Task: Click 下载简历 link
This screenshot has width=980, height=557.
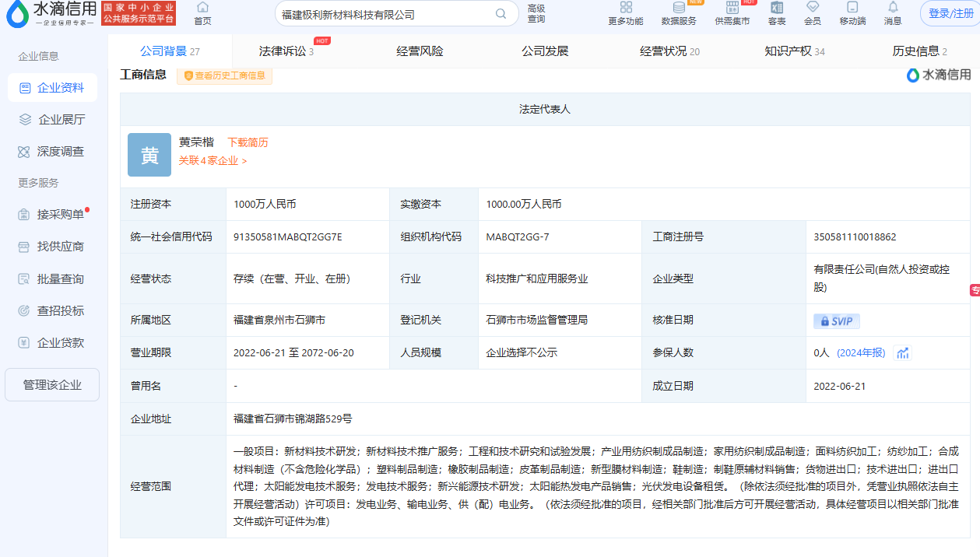Action: click(248, 143)
